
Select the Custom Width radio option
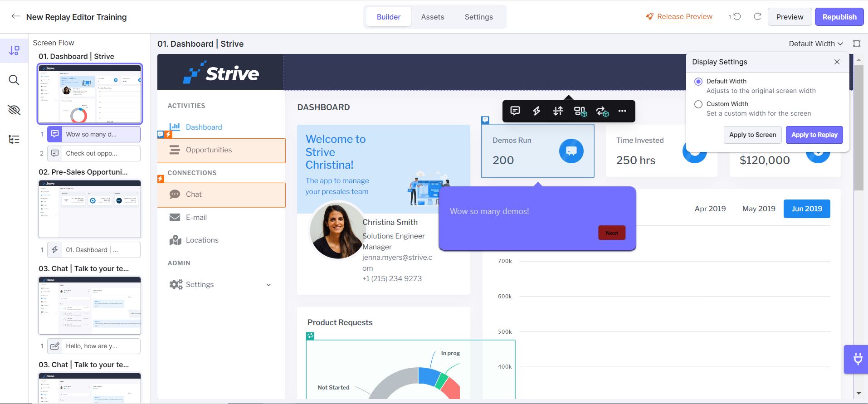tap(698, 104)
